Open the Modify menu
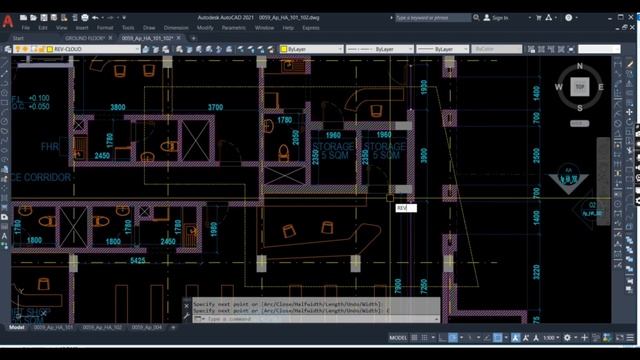 tap(205, 28)
